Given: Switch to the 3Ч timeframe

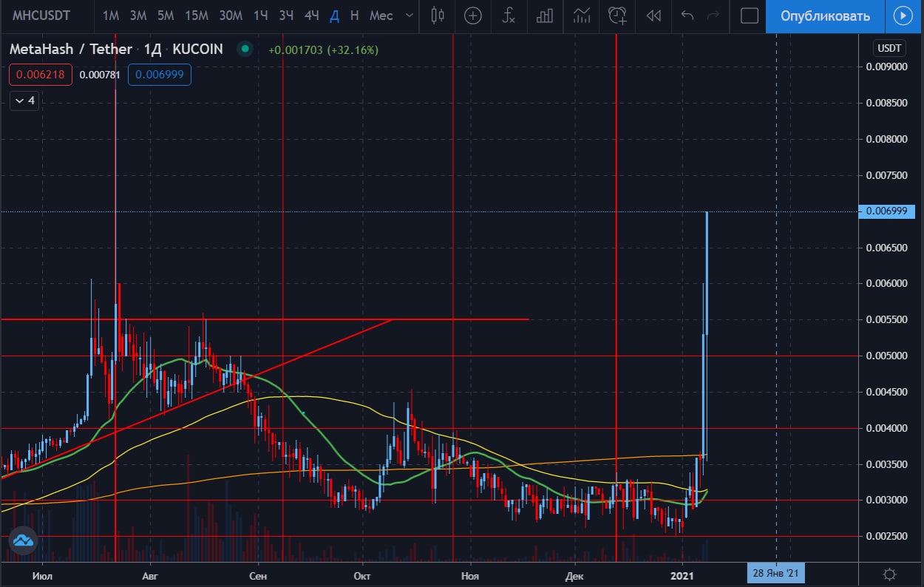Looking at the screenshot, I should click(286, 16).
